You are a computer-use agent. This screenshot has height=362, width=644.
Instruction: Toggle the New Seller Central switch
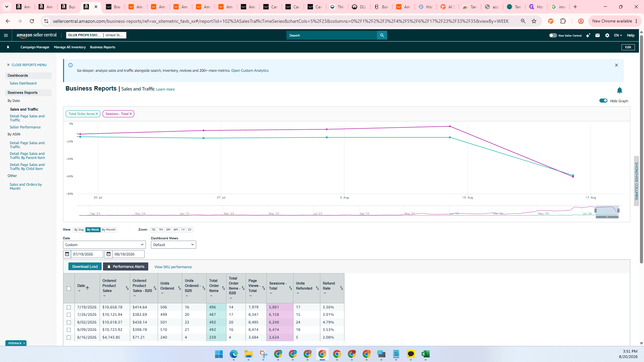(553, 35)
